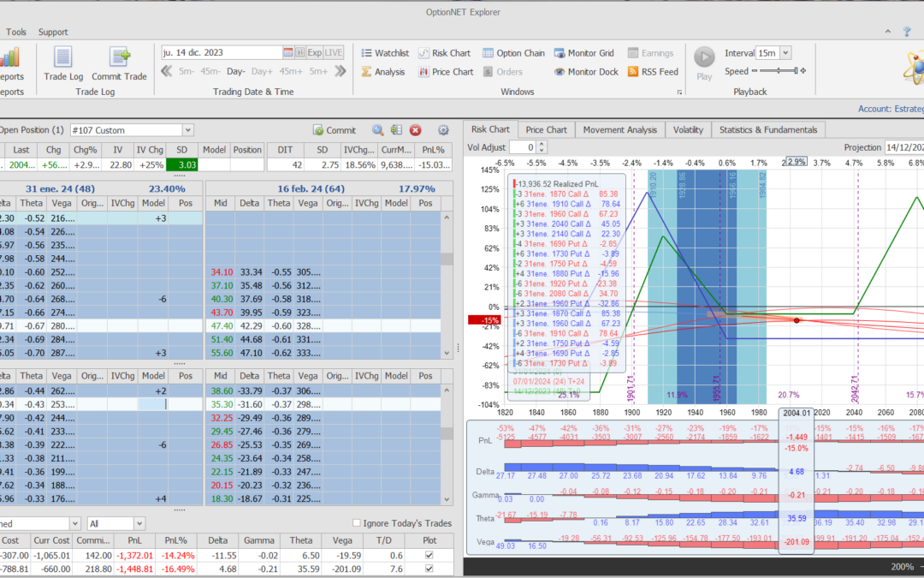Screen dimensions: 924x578
Task: Expand the #107 Custom position dropdown
Action: tap(188, 130)
